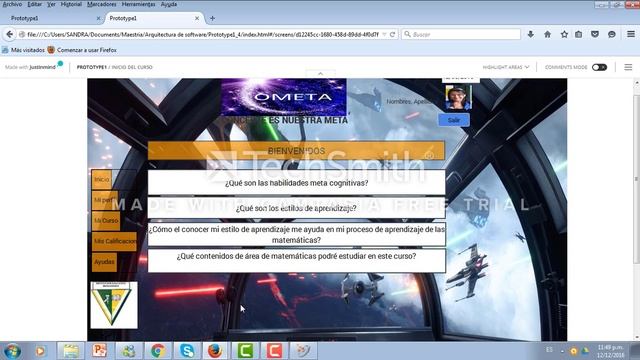This screenshot has width=640, height=360.
Task: Expand the Highlight Areas dropdown
Action: [506, 67]
